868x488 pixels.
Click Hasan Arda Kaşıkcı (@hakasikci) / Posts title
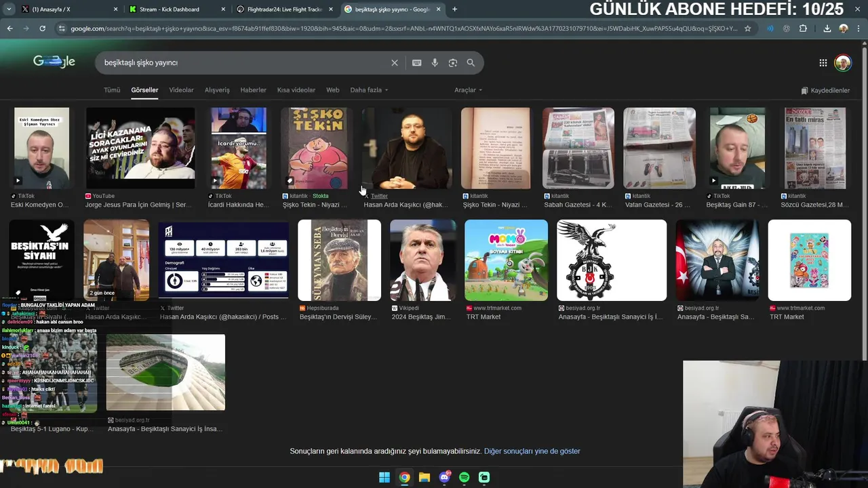(x=223, y=317)
